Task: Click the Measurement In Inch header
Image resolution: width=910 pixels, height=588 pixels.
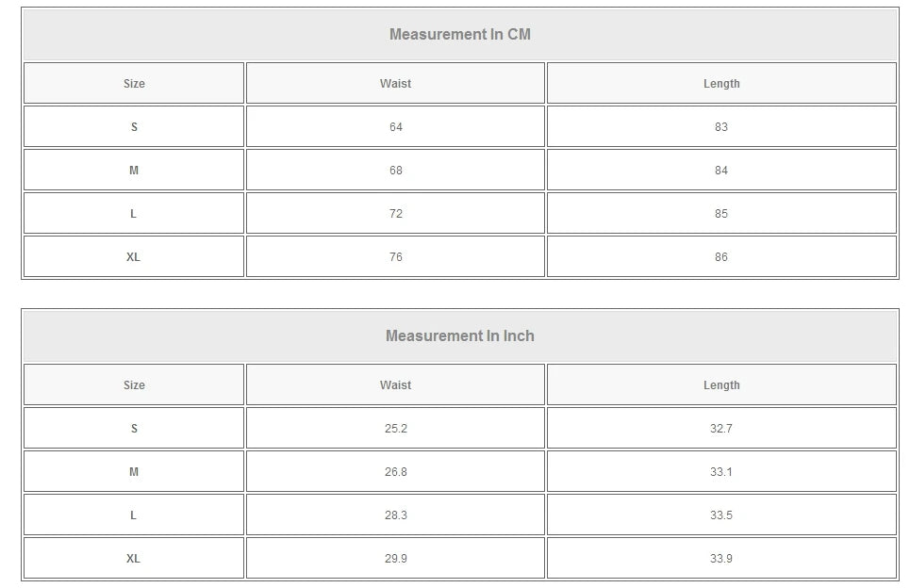Action: click(x=460, y=336)
